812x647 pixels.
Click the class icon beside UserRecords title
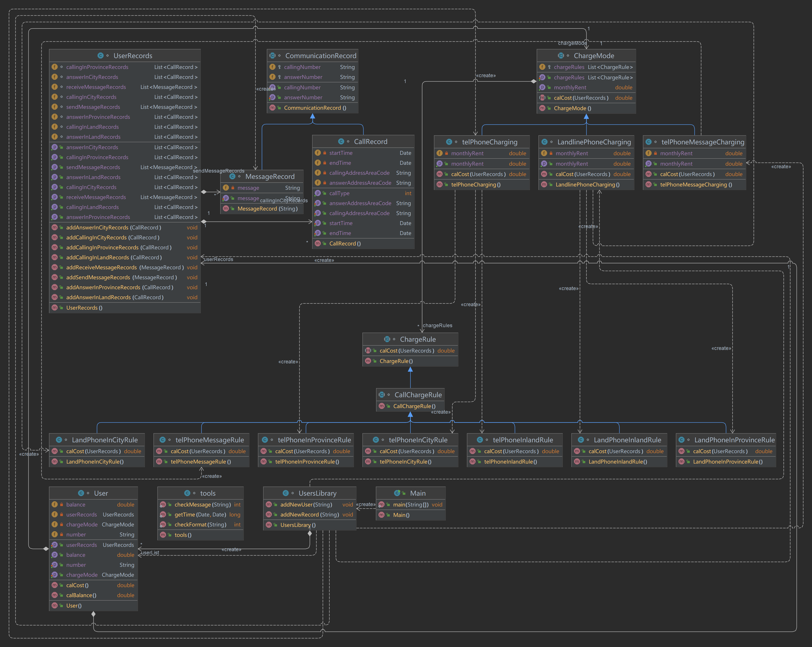pyautogui.click(x=101, y=55)
